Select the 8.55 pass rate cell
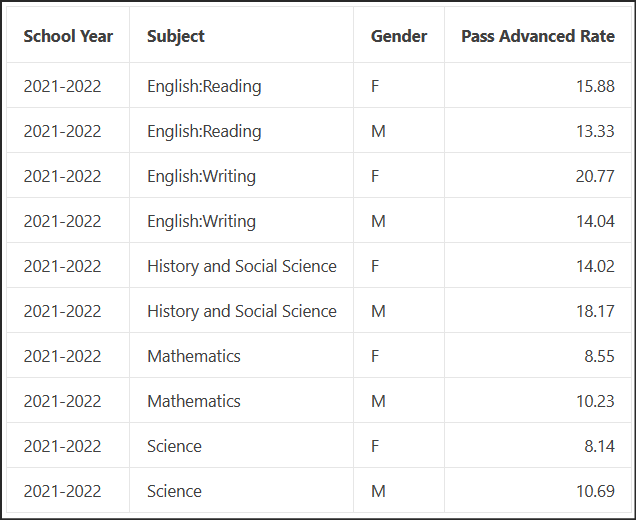The image size is (636, 520). (599, 356)
